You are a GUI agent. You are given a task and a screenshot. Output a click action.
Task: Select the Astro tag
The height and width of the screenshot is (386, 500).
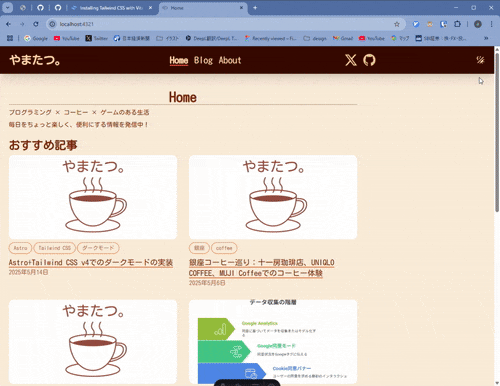[20, 248]
